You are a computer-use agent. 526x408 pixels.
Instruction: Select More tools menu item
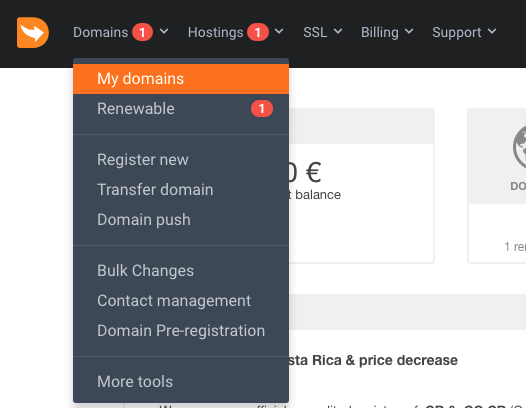tap(181, 382)
